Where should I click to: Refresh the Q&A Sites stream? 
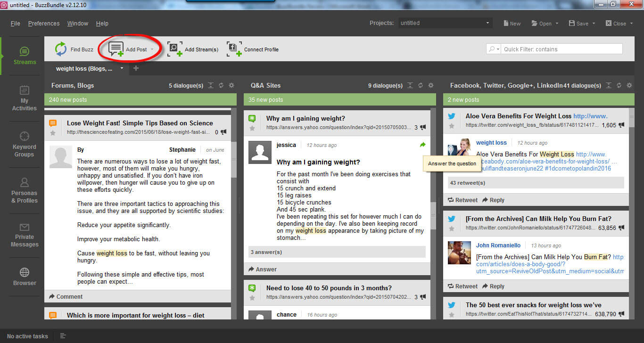421,85
